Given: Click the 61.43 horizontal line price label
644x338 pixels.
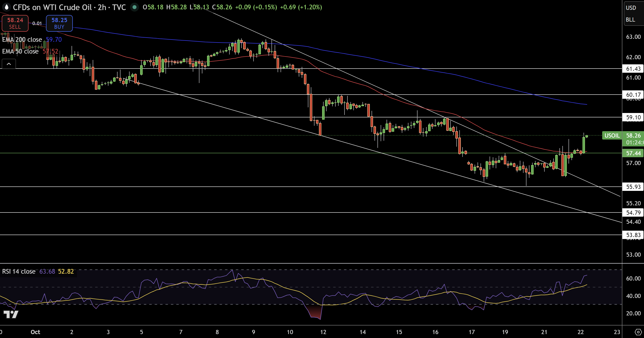Looking at the screenshot, I should (x=633, y=69).
